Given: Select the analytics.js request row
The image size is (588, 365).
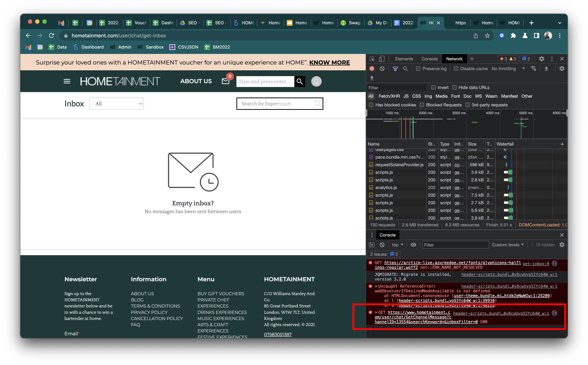Looking at the screenshot, I should 467,188.
